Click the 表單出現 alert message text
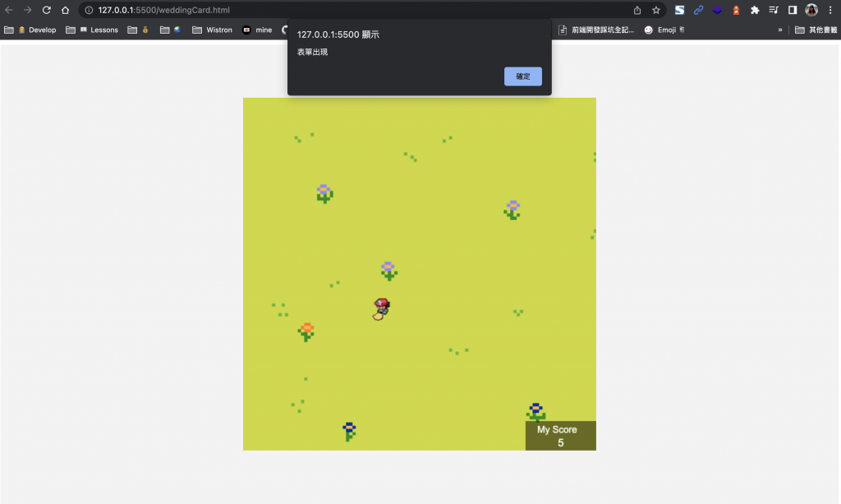This screenshot has width=841, height=504. tap(312, 52)
